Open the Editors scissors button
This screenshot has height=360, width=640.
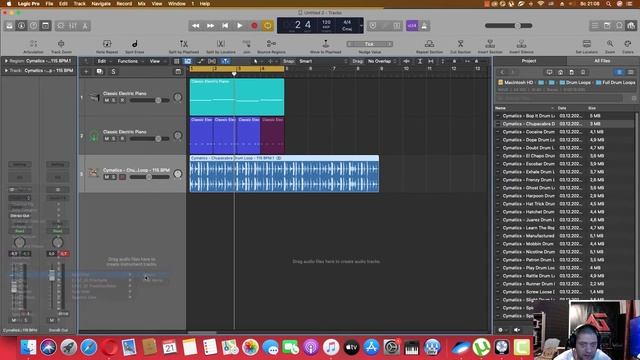coord(85,26)
